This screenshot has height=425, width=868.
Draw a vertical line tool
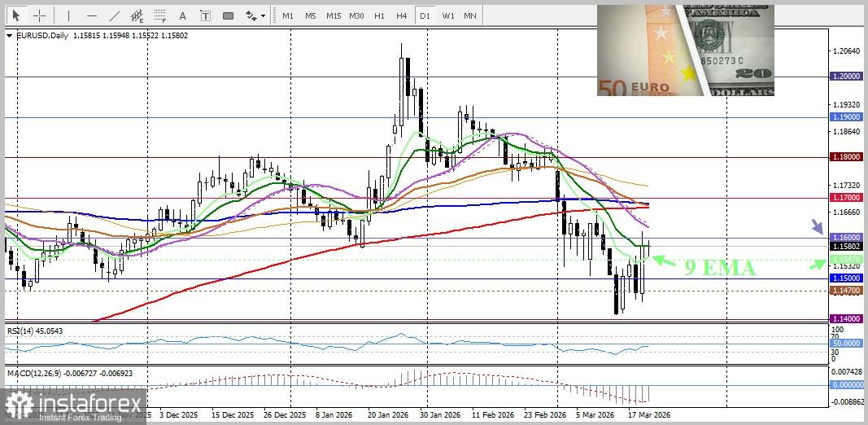coord(68,15)
